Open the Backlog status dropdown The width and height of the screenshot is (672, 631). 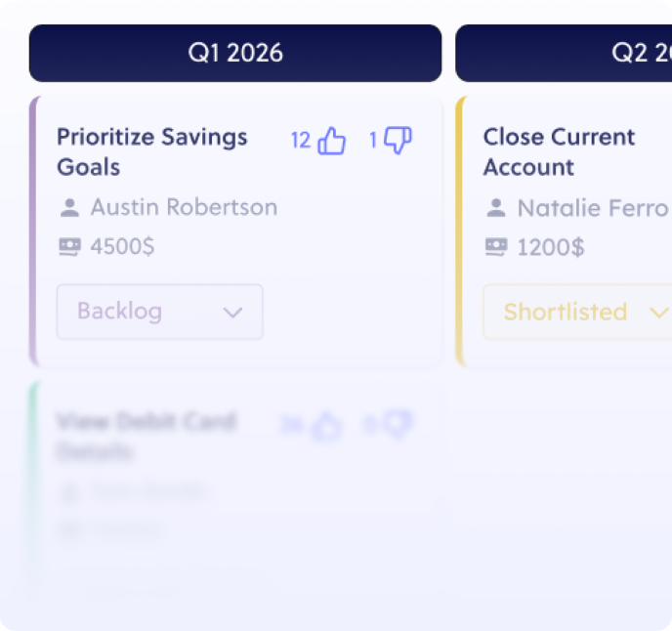(159, 312)
